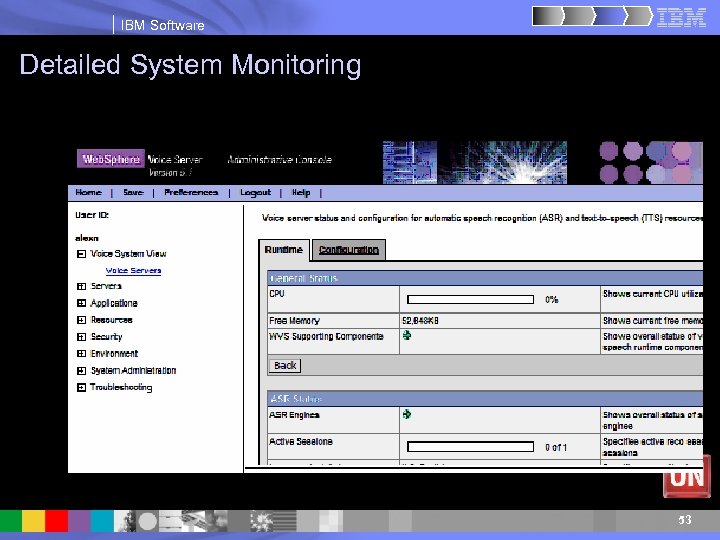Select the Applications tree label

[x=114, y=303]
